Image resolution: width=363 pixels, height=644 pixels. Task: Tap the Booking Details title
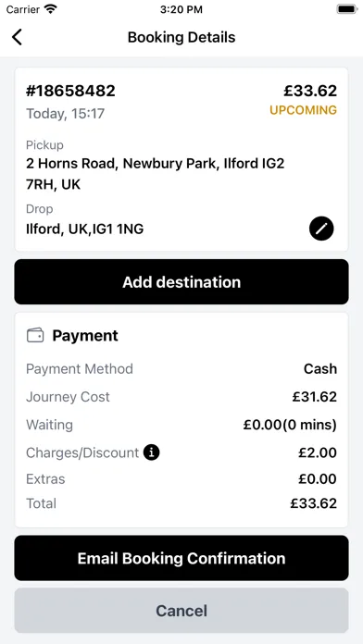[x=181, y=37]
